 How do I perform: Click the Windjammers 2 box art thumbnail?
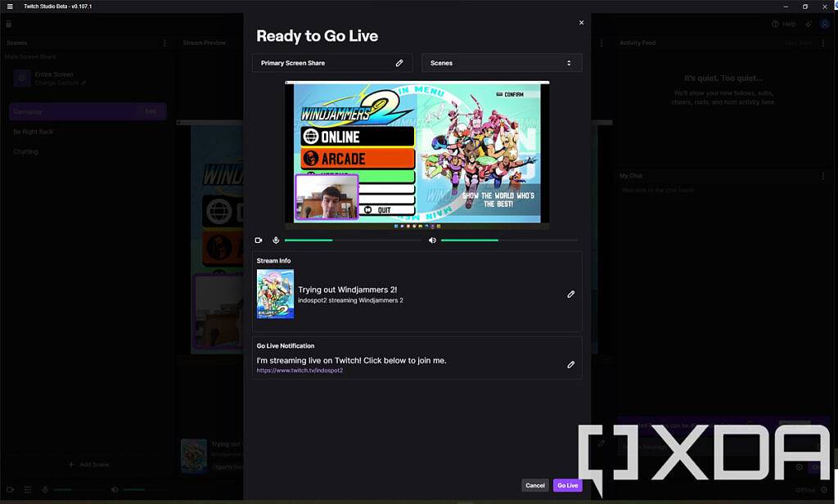tap(274, 295)
